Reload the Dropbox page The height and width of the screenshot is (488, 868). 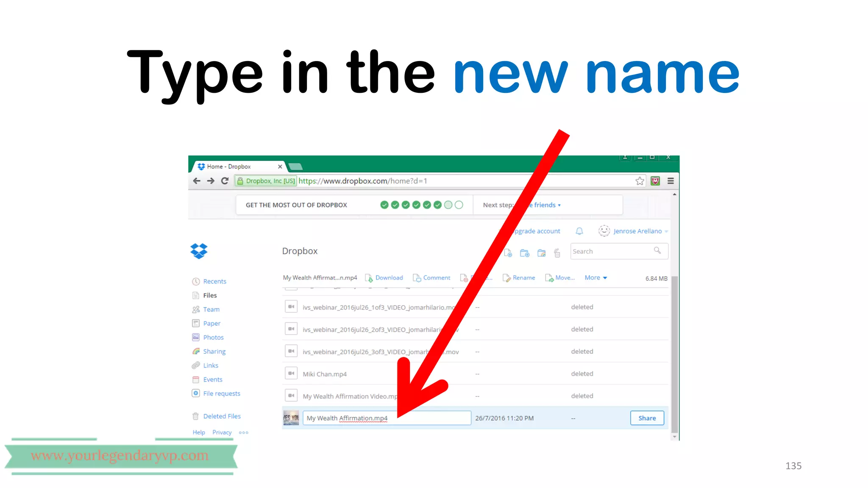coord(225,181)
